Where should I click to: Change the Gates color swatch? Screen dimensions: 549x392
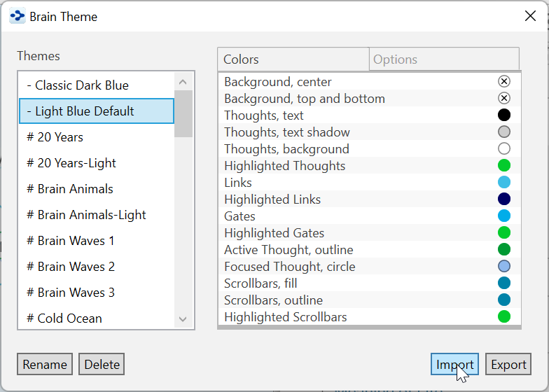pos(504,216)
